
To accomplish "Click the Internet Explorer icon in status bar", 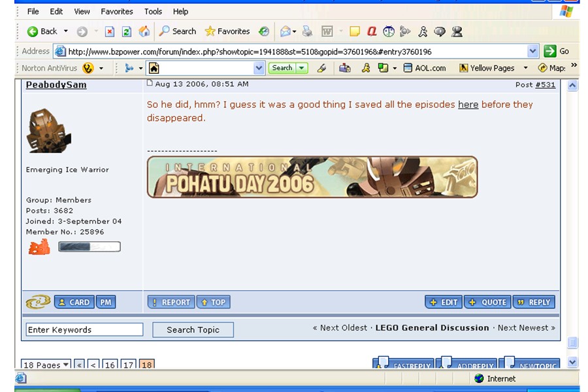I will coord(21,378).
